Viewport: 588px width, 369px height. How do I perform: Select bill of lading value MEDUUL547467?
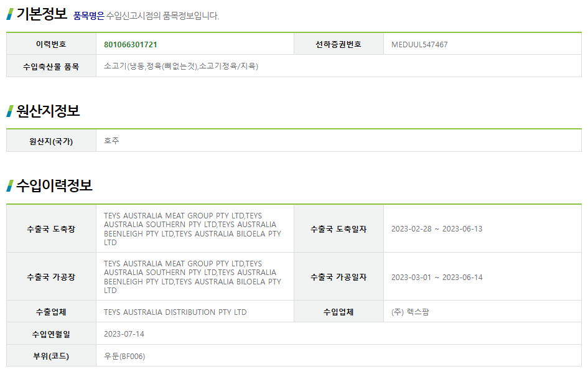[419, 45]
